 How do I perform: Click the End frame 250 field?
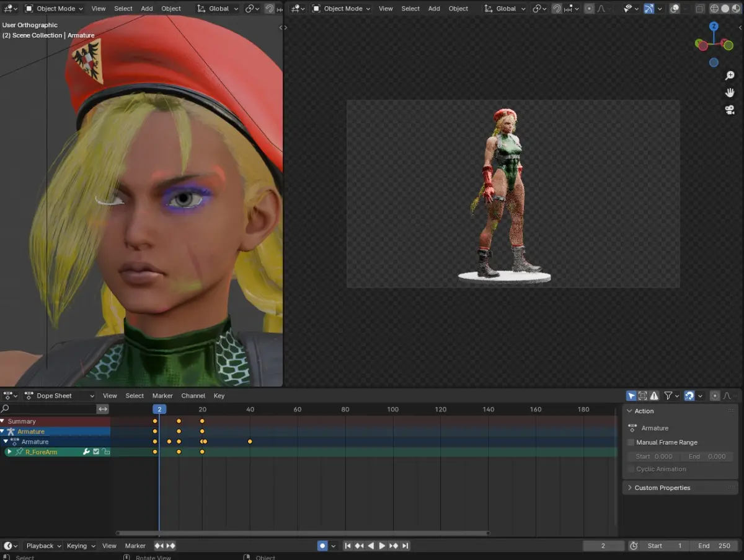coord(714,546)
